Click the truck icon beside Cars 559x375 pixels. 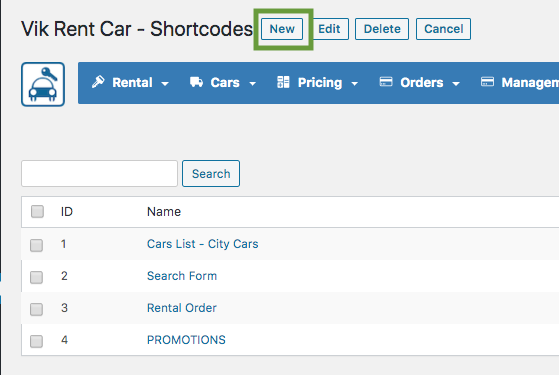click(x=196, y=82)
